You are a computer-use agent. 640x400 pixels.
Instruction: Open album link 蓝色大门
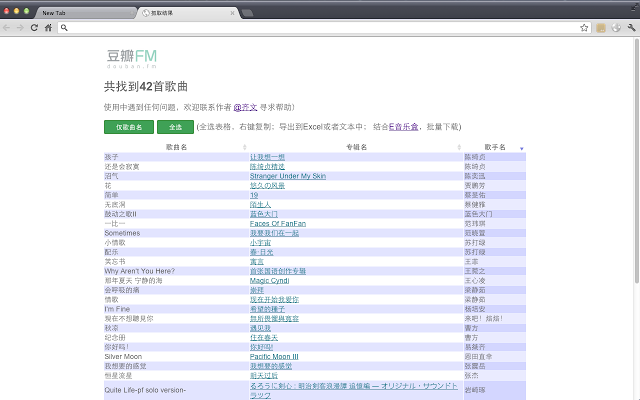(x=264, y=214)
